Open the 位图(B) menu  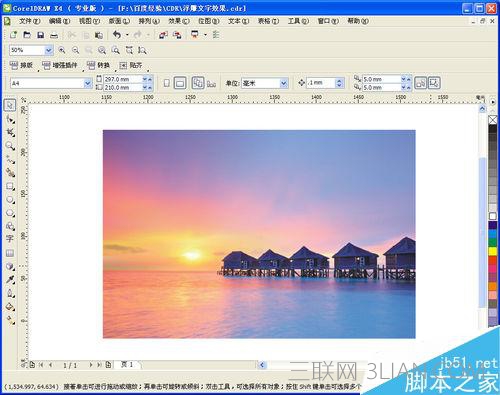(x=209, y=21)
